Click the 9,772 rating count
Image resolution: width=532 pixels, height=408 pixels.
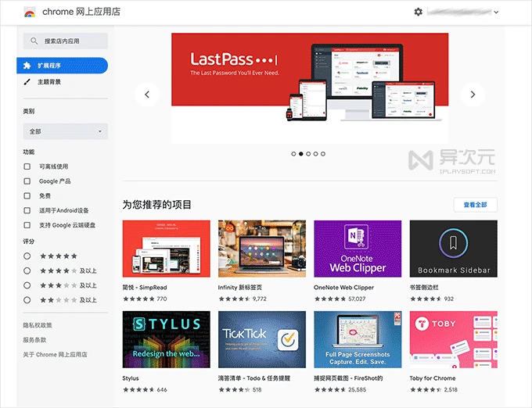pos(260,299)
